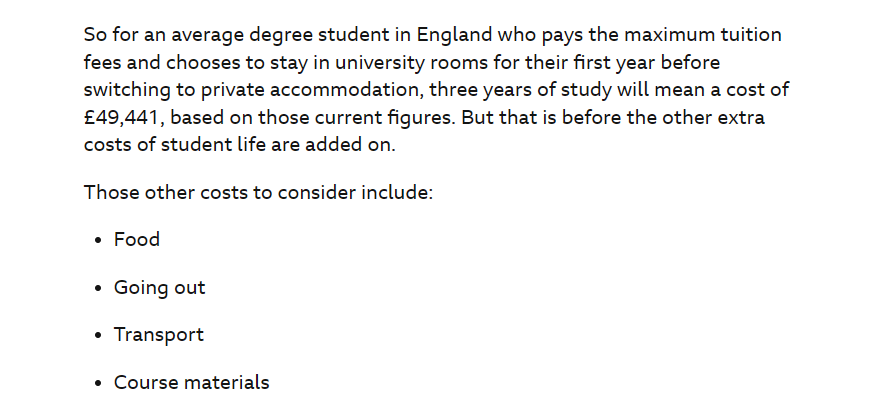Click the 'Transport' list item
The width and height of the screenshot is (876, 410).
pyautogui.click(x=159, y=335)
